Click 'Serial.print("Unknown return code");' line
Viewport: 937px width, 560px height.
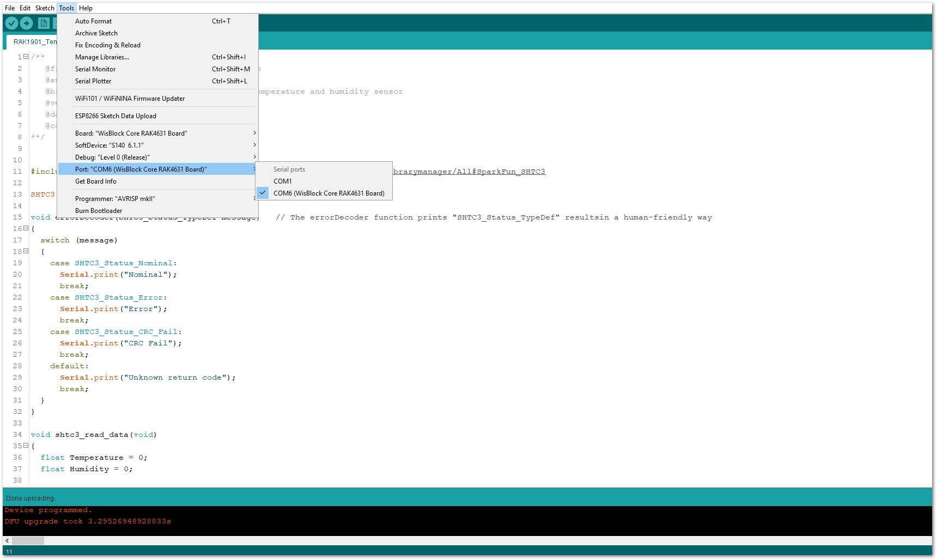point(148,378)
